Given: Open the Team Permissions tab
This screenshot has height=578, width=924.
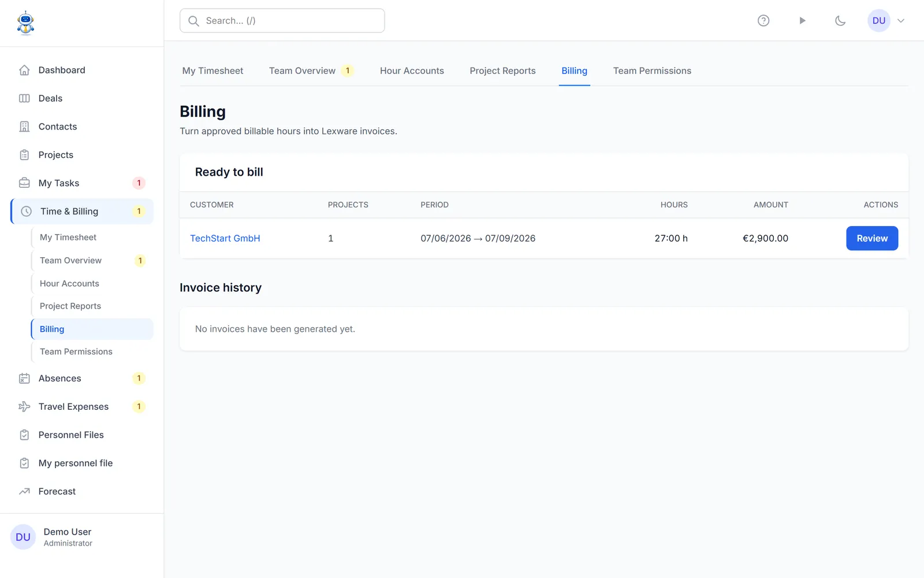Looking at the screenshot, I should [652, 71].
